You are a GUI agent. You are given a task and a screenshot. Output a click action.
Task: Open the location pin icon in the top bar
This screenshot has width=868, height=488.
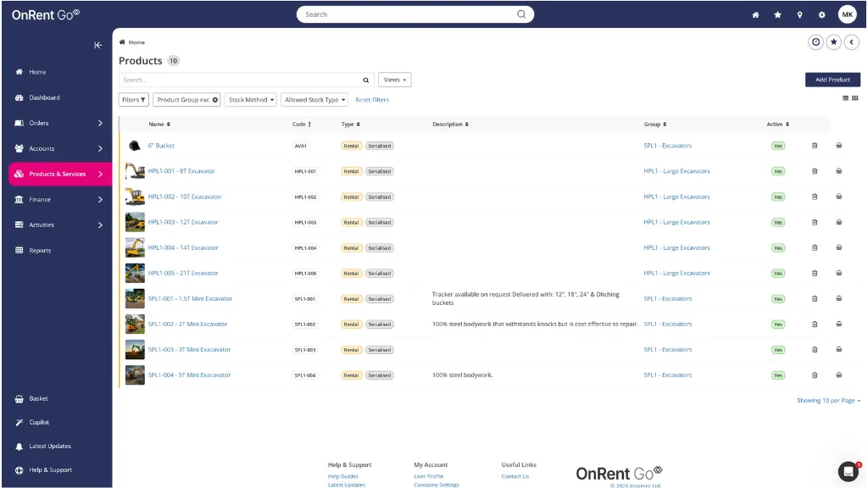pos(800,15)
